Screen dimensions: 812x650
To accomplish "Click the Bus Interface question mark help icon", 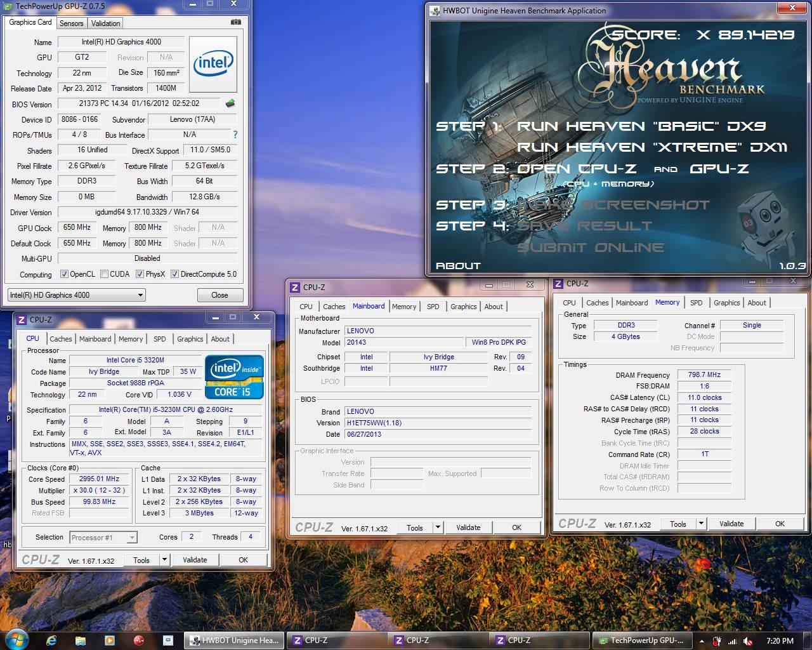I will tap(235, 135).
